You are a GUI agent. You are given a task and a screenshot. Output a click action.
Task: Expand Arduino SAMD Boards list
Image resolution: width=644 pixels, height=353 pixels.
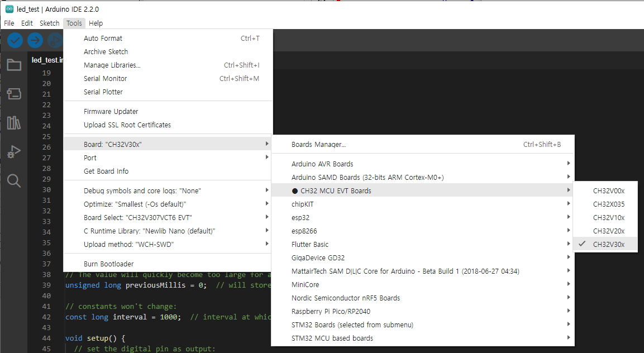tap(423, 178)
